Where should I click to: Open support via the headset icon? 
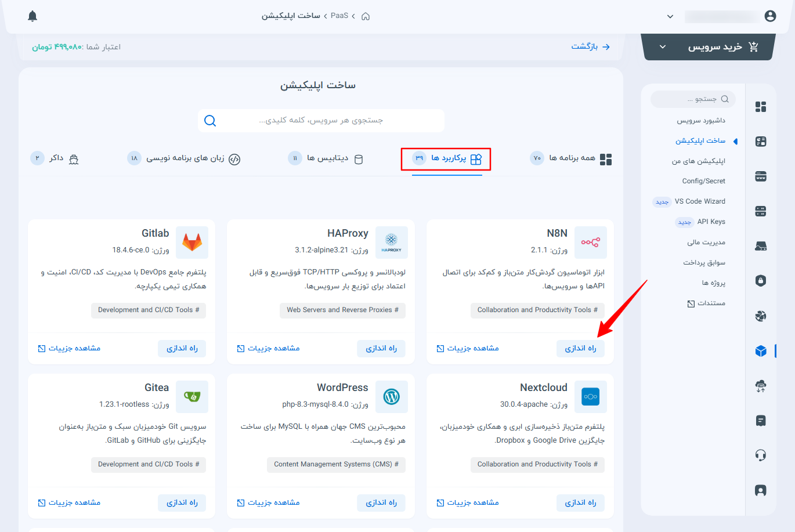click(x=761, y=455)
